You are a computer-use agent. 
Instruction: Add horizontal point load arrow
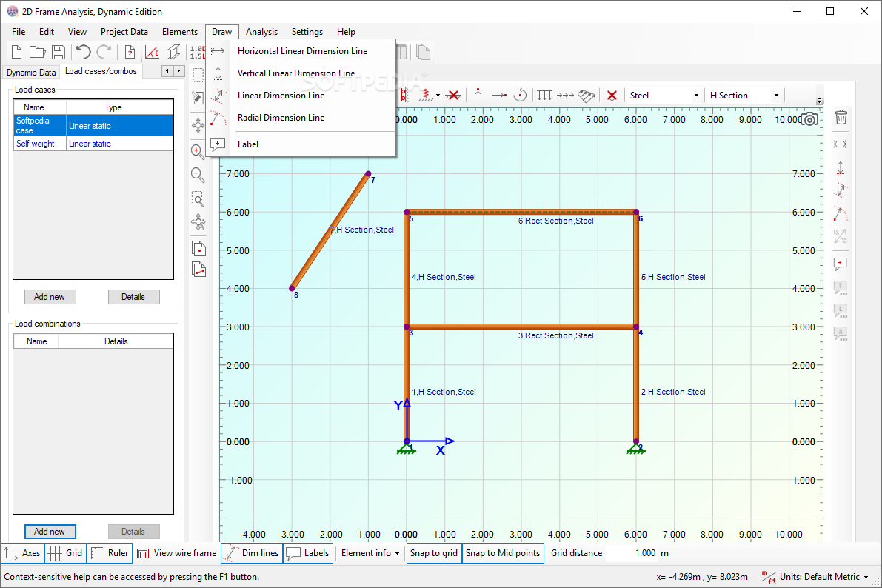(x=499, y=95)
